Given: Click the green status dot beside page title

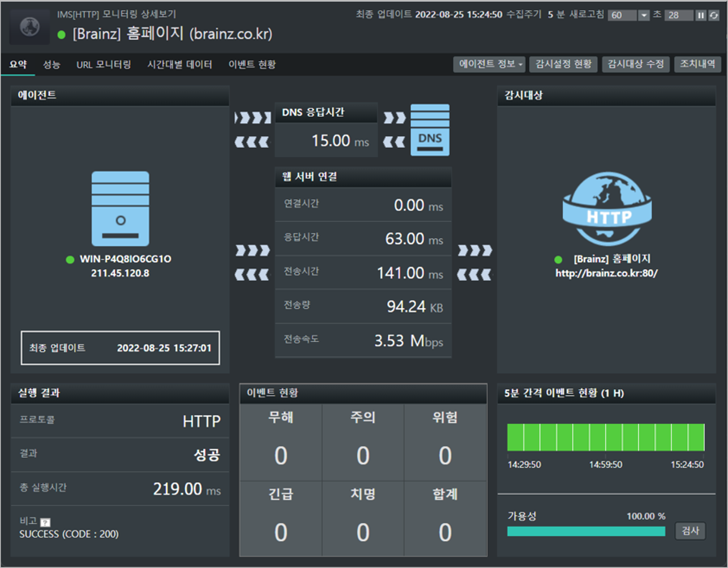Looking at the screenshot, I should 61,35.
